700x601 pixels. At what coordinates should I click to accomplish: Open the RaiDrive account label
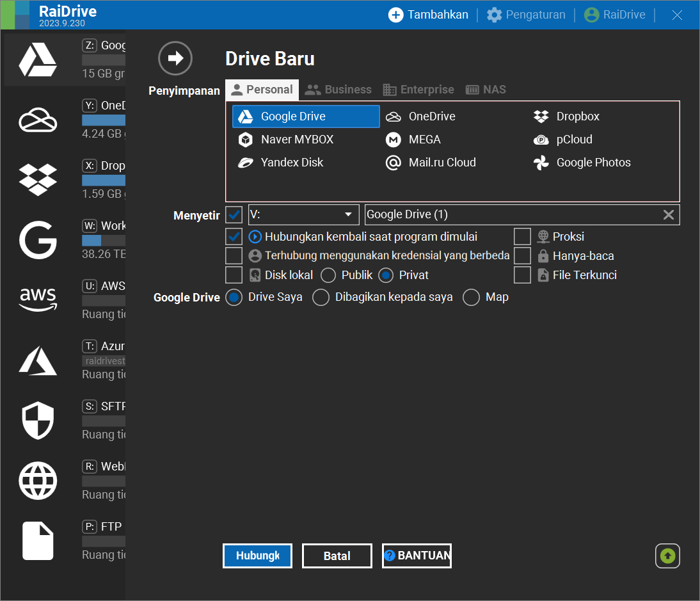click(x=624, y=15)
